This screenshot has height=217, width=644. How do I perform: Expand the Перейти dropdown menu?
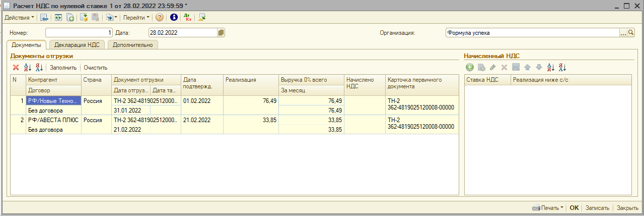pos(136,17)
